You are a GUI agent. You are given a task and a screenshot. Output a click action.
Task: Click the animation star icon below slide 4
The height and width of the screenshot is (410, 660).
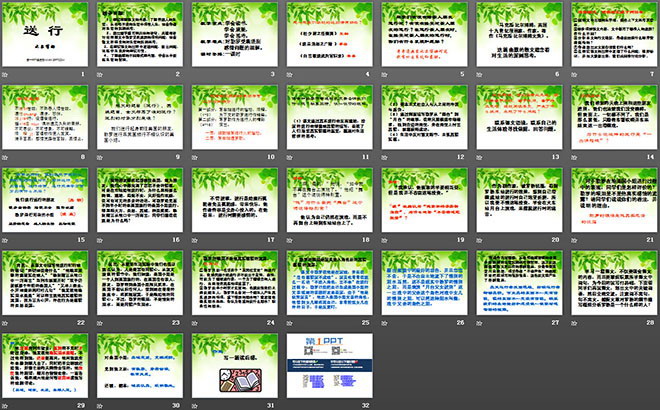[290, 75]
